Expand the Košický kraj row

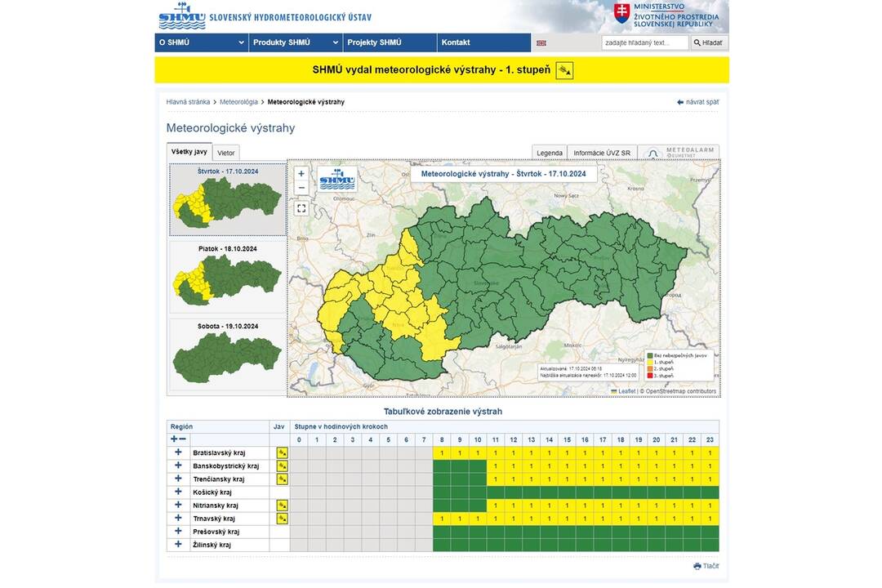tap(178, 492)
